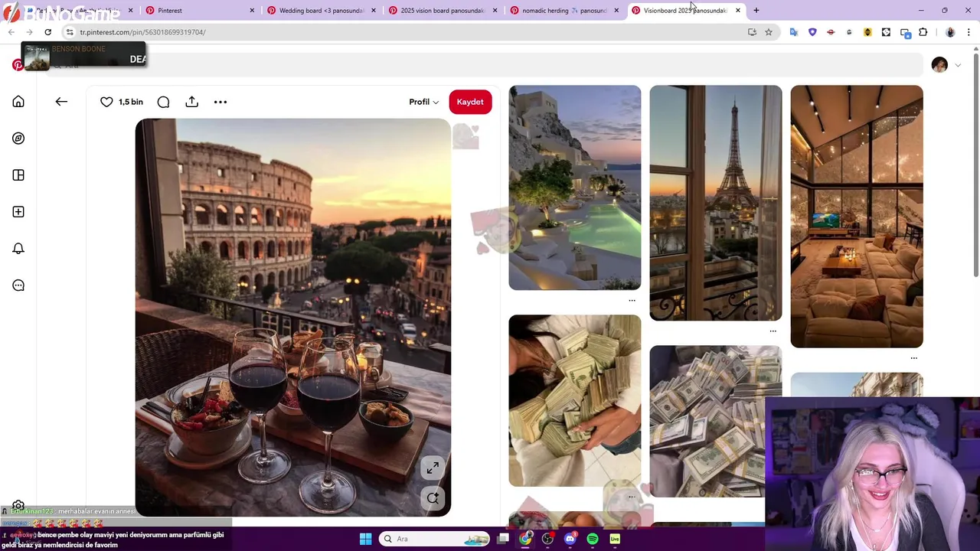
Task: Expand the accounts chevron beside the Pinterest avatar
Action: point(958,66)
